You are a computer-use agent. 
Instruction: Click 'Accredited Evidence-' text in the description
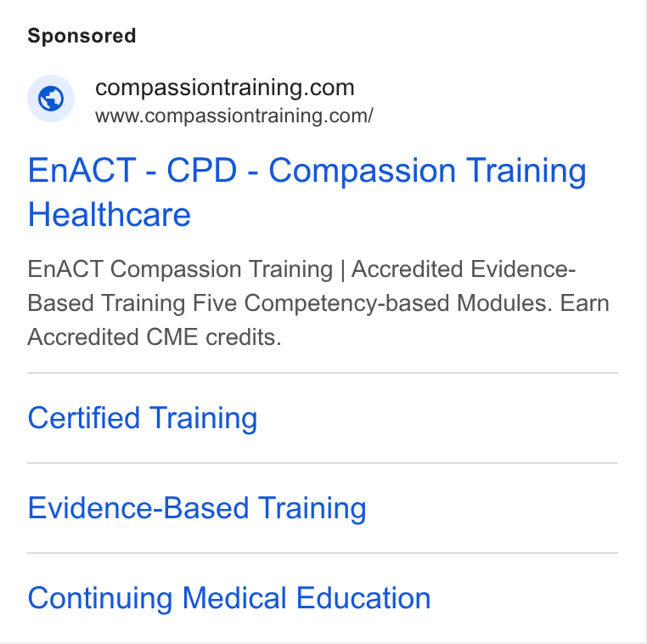pyautogui.click(x=464, y=269)
